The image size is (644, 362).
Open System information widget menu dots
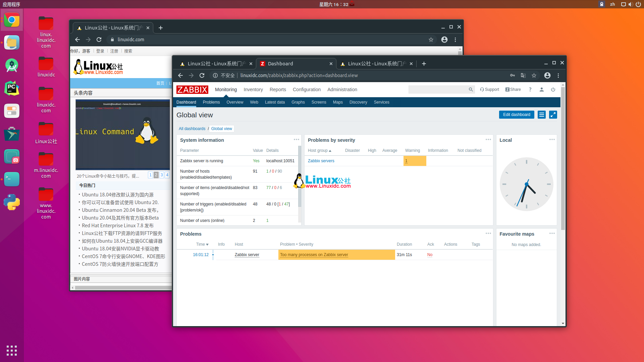[x=296, y=139]
